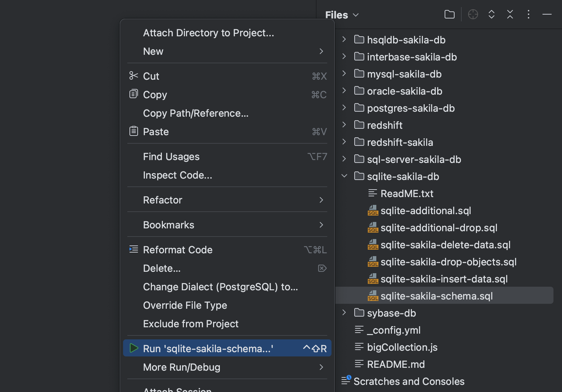Expand the mysql-sakila-db folder chevron

click(344, 74)
